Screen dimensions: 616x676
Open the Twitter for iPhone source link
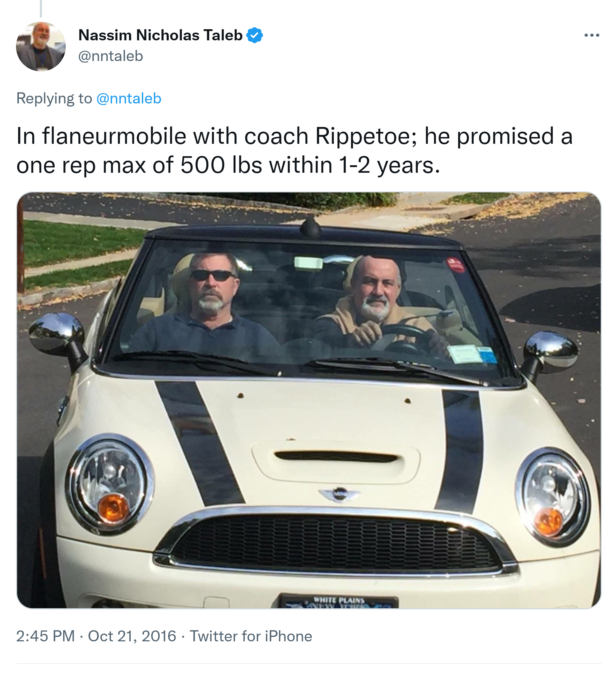click(x=251, y=636)
